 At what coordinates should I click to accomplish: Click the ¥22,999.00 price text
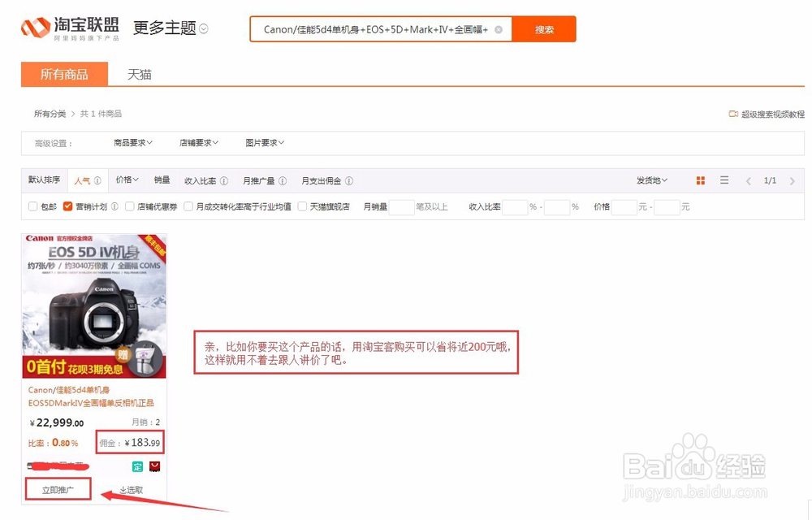(x=57, y=422)
